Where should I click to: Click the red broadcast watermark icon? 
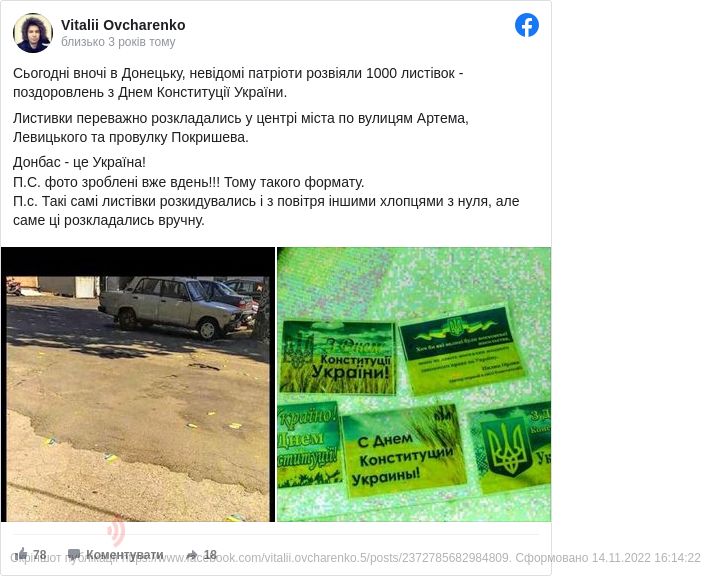(x=116, y=530)
